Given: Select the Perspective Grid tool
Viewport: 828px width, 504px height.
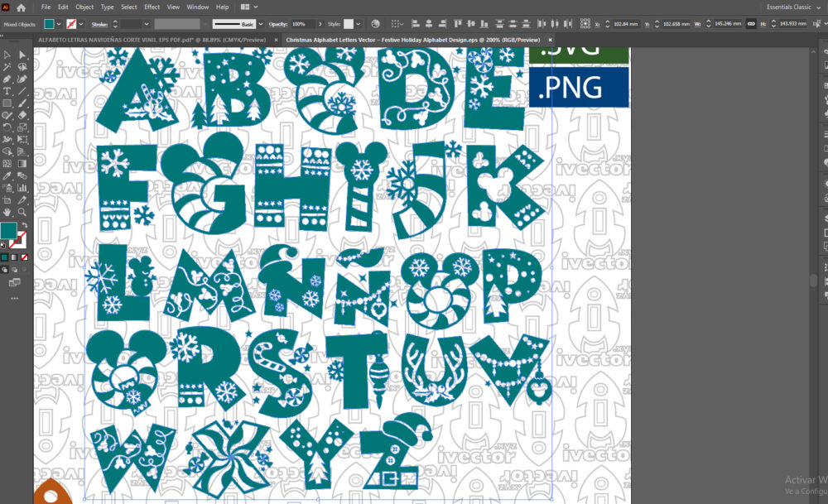Looking at the screenshot, I should tap(22, 151).
